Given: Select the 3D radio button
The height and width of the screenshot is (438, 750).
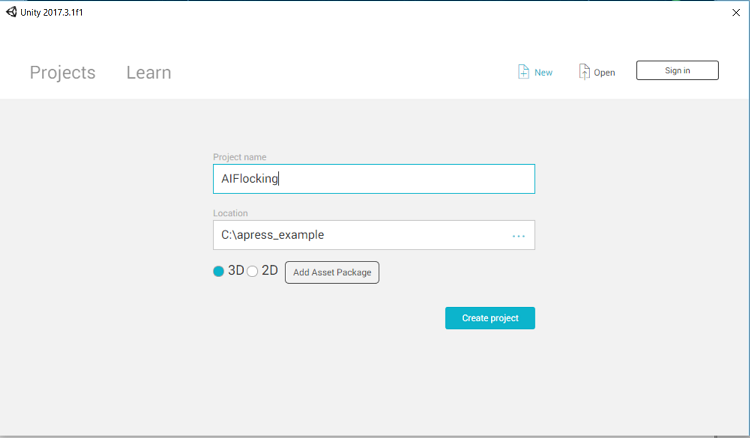Looking at the screenshot, I should pos(219,271).
